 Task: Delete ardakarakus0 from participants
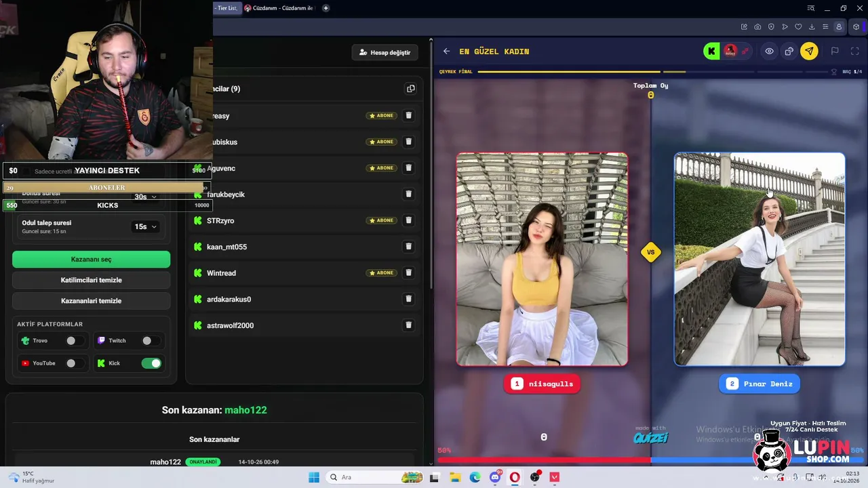coord(408,299)
